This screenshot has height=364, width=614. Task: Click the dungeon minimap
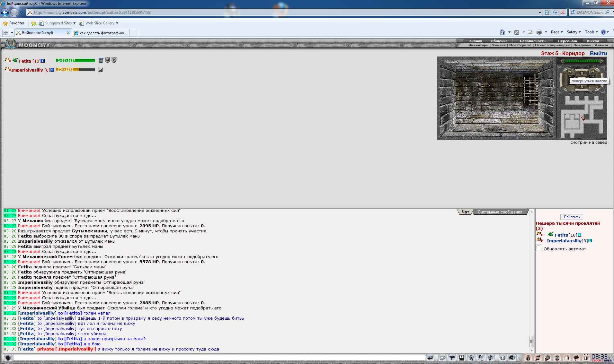tap(582, 117)
